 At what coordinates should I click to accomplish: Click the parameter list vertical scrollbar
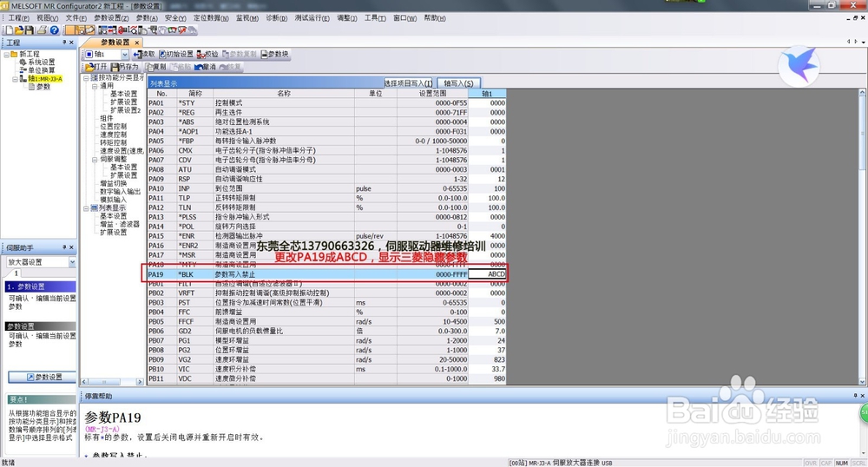(x=862, y=237)
